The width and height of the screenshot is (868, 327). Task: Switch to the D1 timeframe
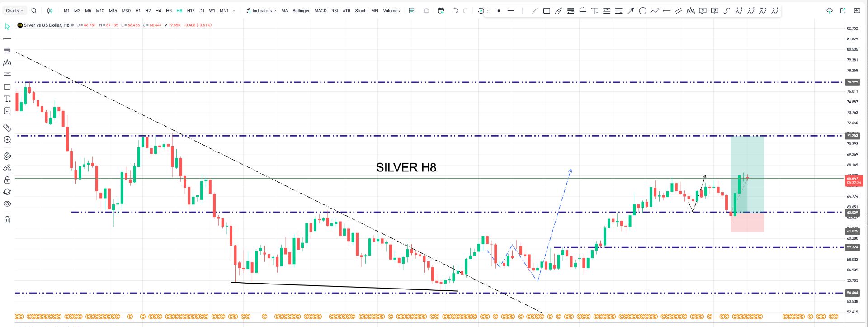pyautogui.click(x=202, y=11)
